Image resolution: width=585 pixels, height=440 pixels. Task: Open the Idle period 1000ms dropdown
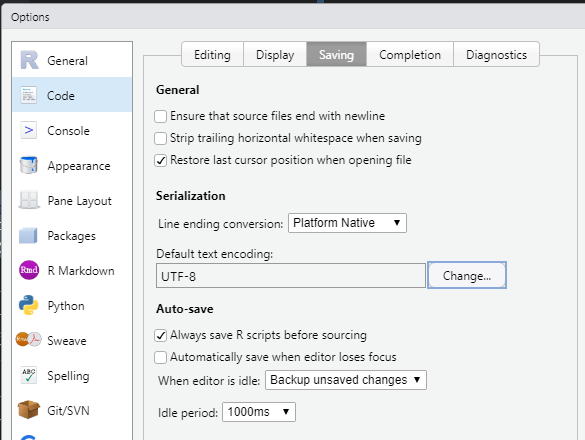click(259, 412)
